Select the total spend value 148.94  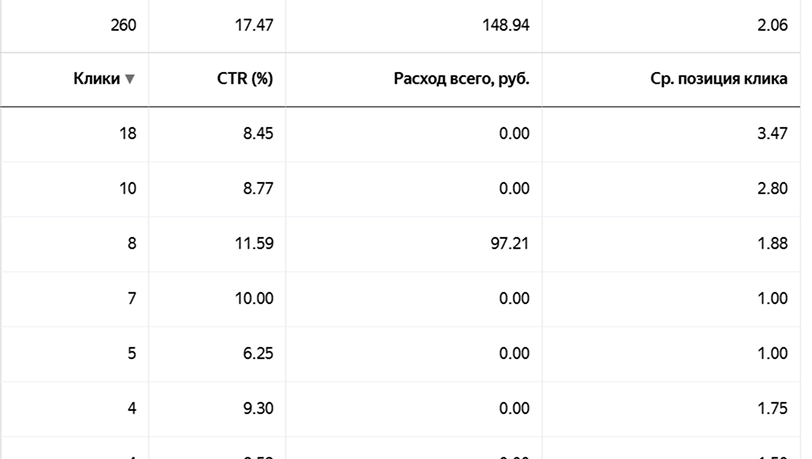pyautogui.click(x=505, y=25)
